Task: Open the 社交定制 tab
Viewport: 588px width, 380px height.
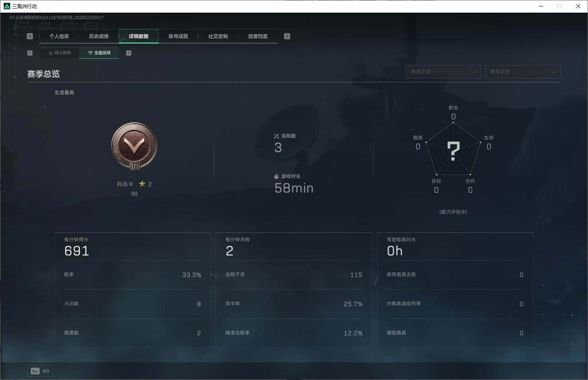Action: [x=218, y=36]
